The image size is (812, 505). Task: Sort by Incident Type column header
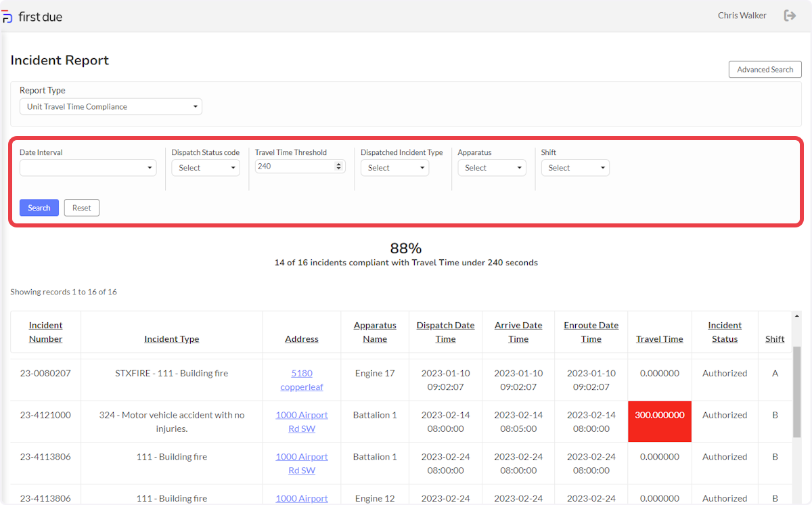click(172, 339)
